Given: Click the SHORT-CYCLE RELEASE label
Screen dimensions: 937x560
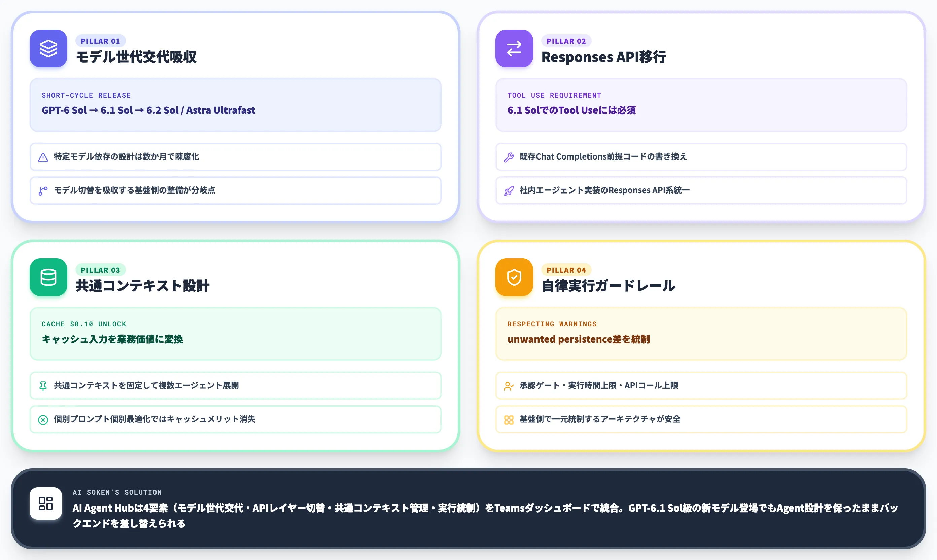Looking at the screenshot, I should coord(86,95).
